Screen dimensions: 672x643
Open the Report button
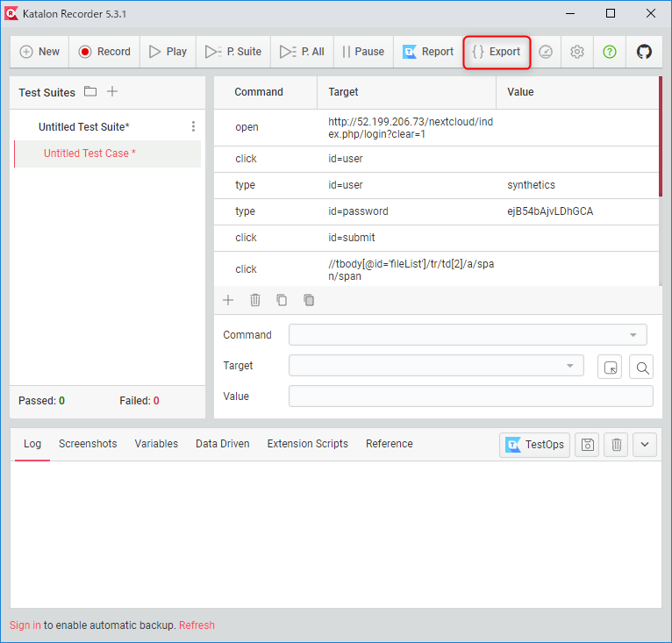(428, 52)
